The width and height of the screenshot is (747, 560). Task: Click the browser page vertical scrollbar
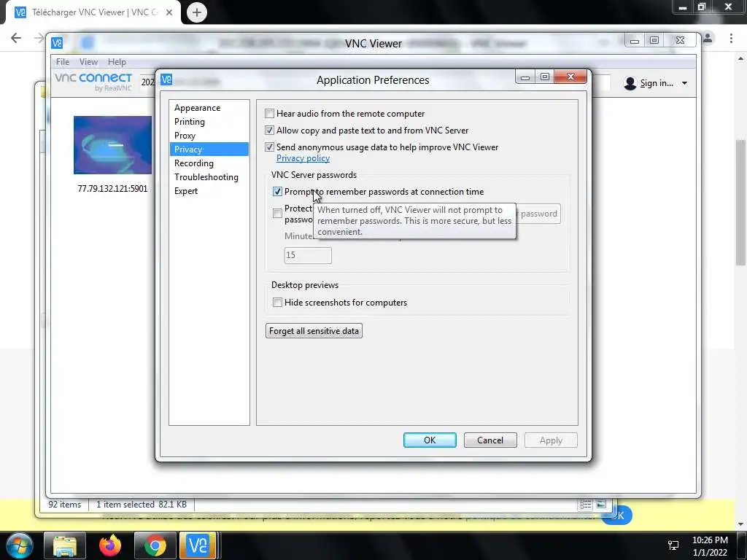point(740,202)
